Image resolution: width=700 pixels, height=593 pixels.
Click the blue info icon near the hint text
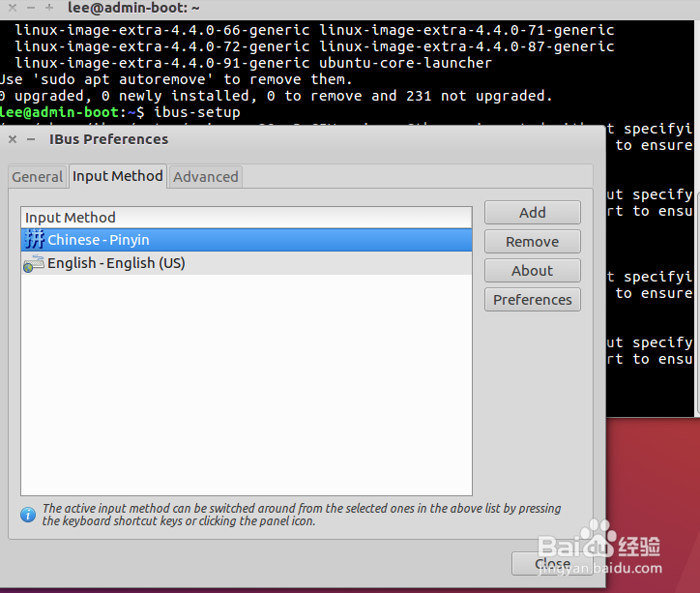28,515
